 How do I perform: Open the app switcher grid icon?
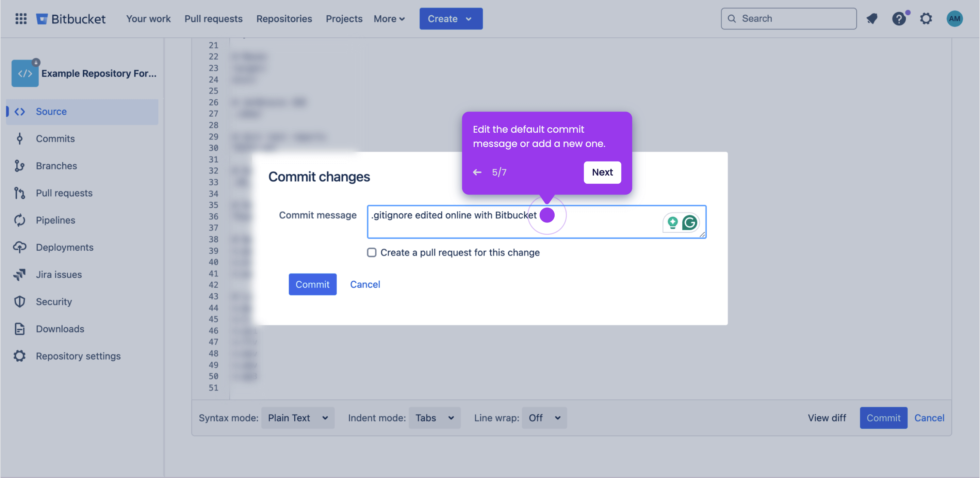(x=21, y=19)
